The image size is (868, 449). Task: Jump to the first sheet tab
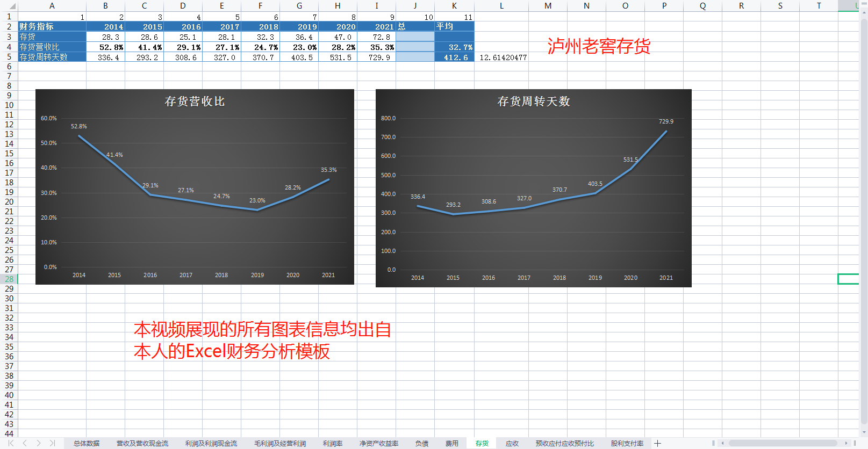click(x=11, y=443)
